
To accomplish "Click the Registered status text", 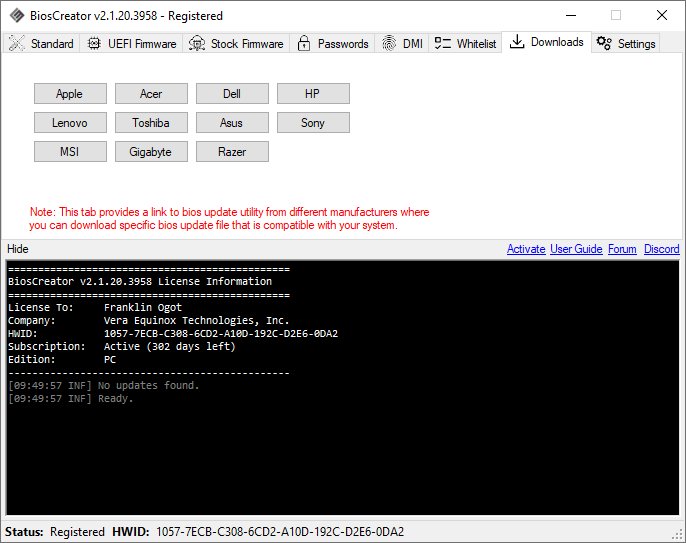I will click(x=77, y=532).
